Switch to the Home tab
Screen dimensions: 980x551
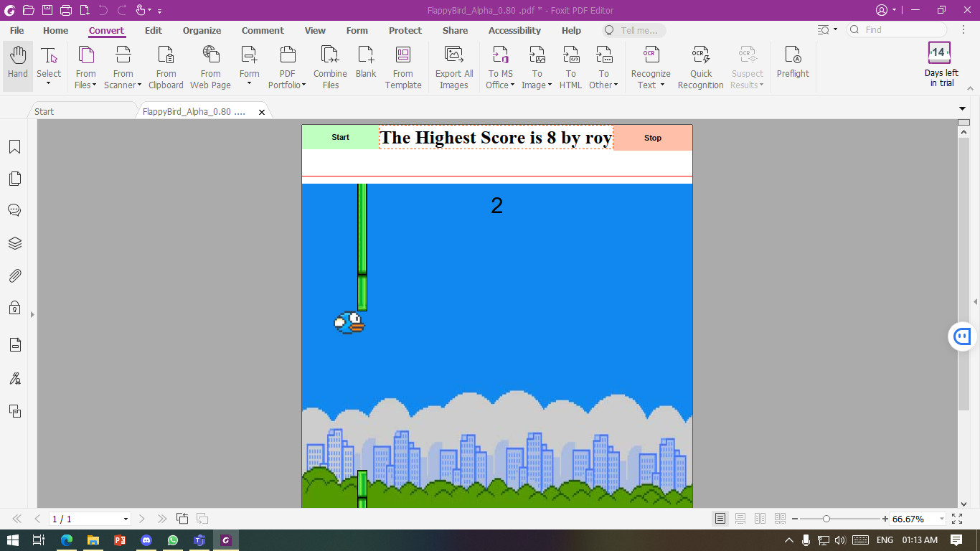coord(55,30)
